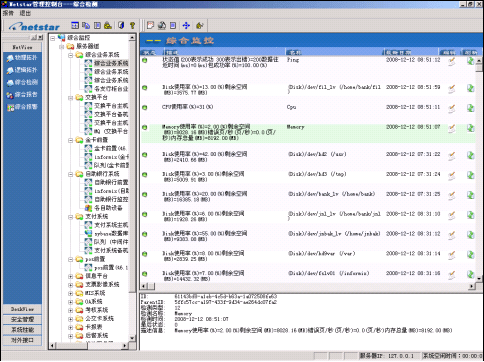Image resolution: width=484 pixels, height=362 pixels.
Task: Switch to the DeskFlow panel tab
Action: (22, 309)
